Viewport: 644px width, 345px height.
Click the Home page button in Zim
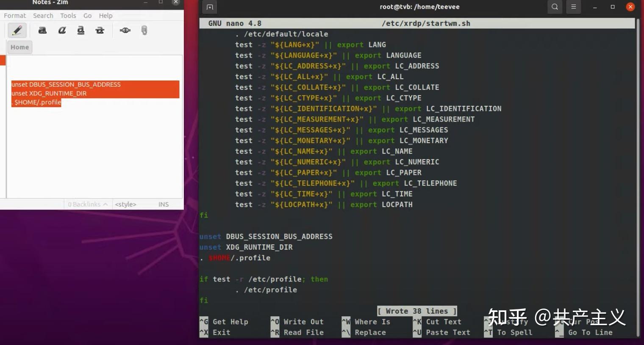[19, 47]
